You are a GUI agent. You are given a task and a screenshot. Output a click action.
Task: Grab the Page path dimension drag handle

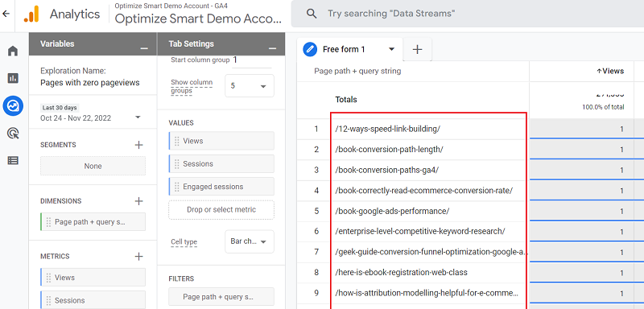point(48,222)
